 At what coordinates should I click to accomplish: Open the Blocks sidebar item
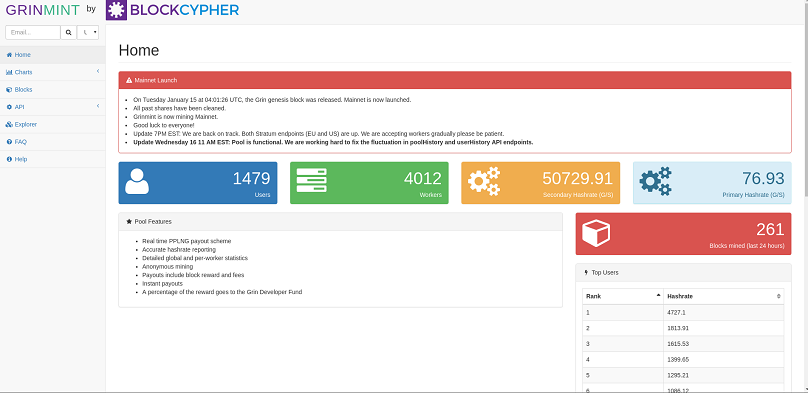pos(53,90)
